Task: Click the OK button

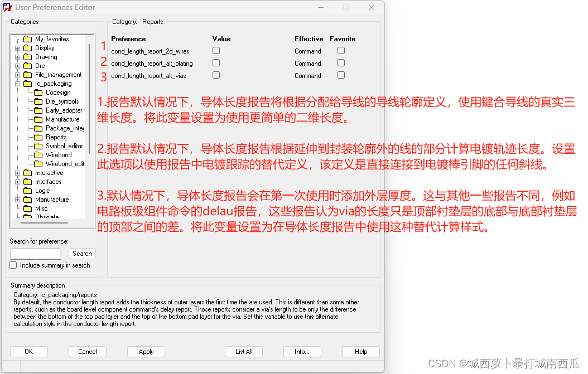Action: pyautogui.click(x=29, y=352)
